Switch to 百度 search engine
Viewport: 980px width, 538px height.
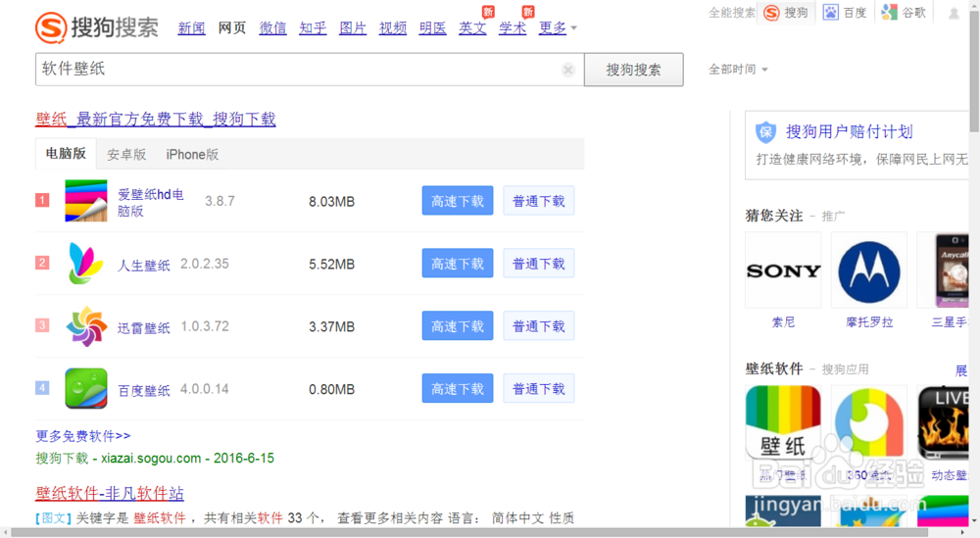point(845,13)
